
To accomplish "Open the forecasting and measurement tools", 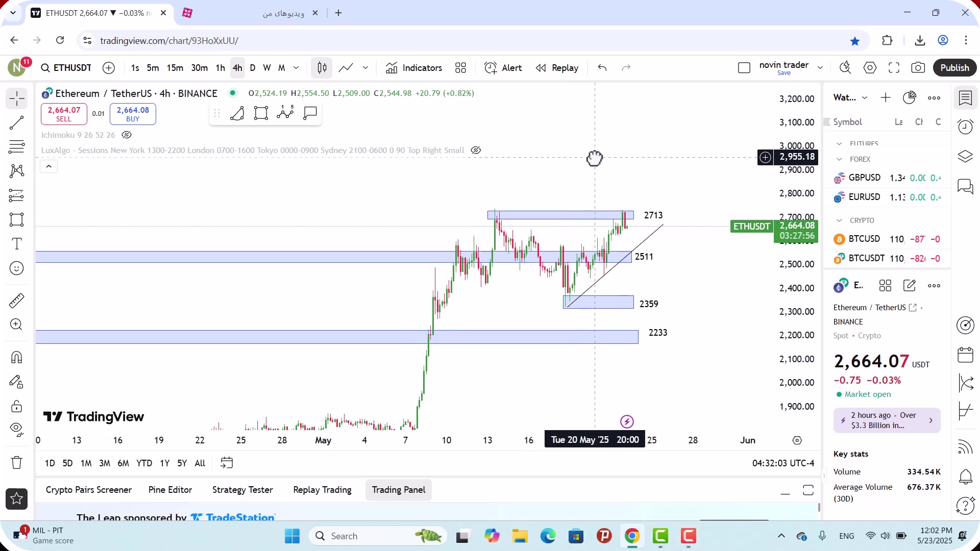I will click(17, 195).
